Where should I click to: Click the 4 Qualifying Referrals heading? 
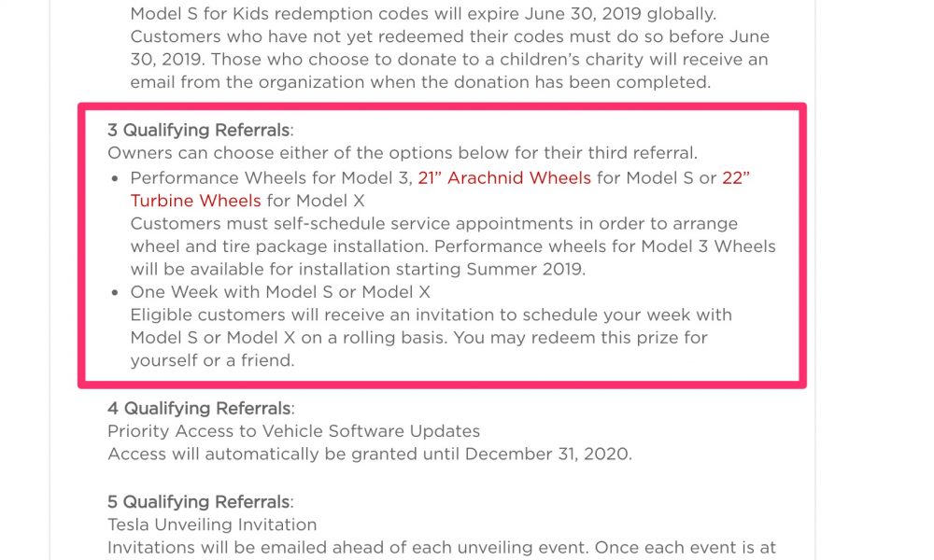tap(201, 408)
